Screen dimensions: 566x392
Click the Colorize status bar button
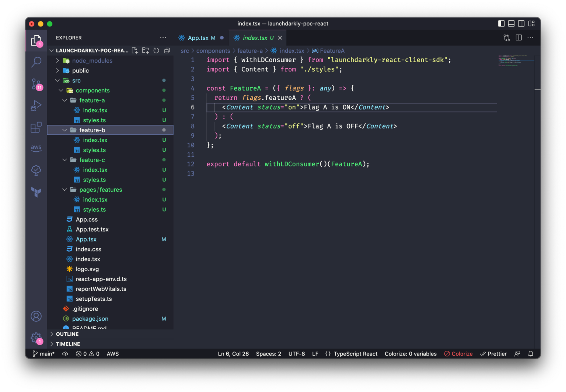458,354
